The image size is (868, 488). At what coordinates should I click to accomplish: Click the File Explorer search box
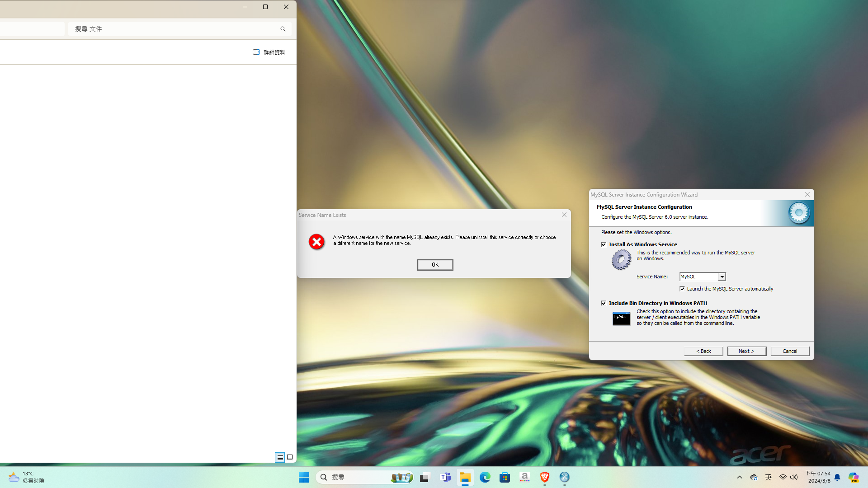[x=179, y=29]
